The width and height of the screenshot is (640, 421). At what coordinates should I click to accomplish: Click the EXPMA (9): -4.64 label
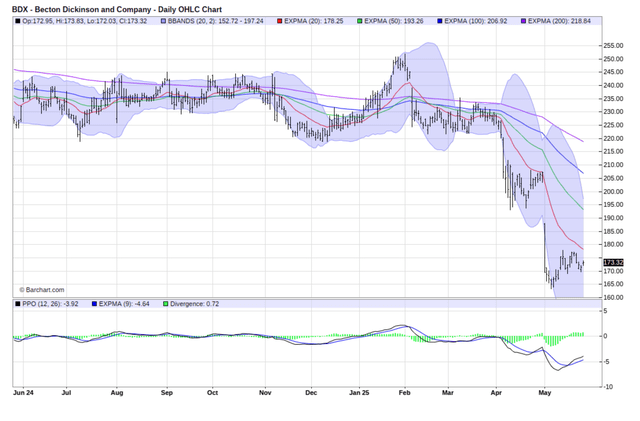tap(124, 304)
